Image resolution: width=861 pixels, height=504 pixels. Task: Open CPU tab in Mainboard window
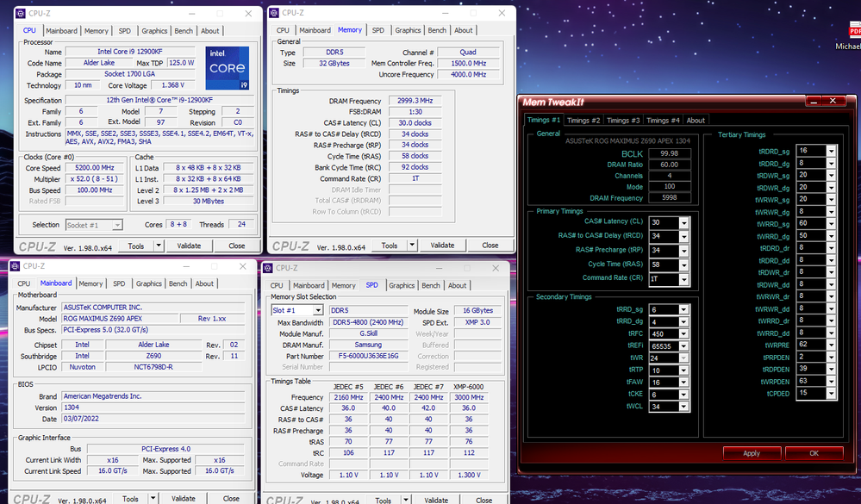coord(23,283)
